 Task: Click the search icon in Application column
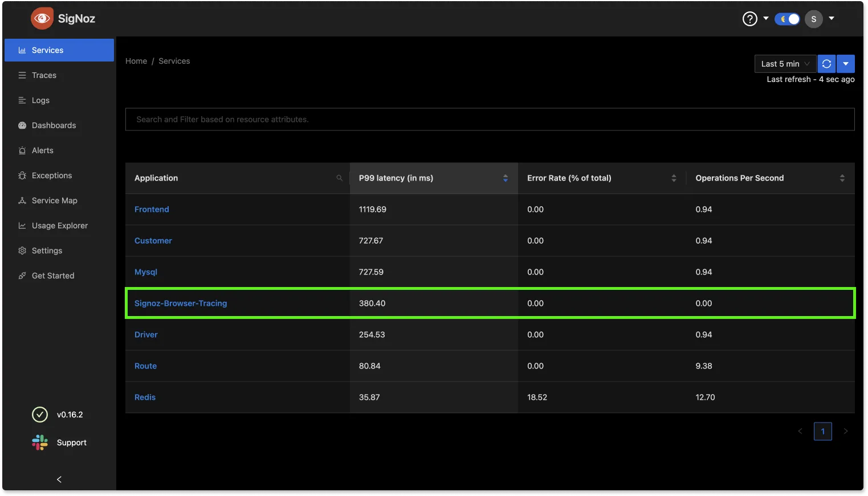click(339, 178)
